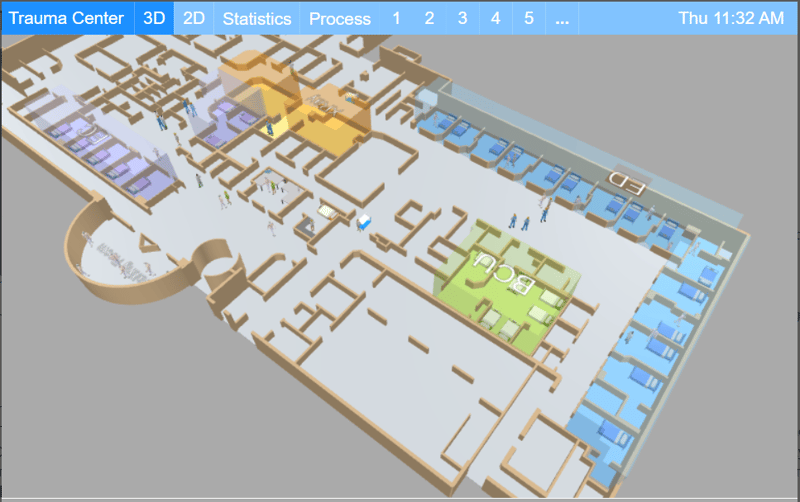Switch to the 2D view tab
This screenshot has height=502, width=800.
tap(194, 18)
